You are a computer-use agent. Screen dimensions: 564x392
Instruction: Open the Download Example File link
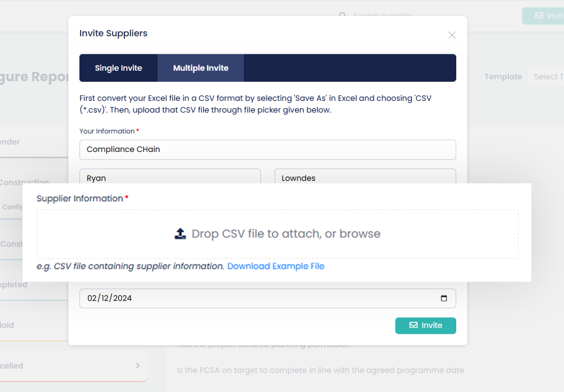[x=276, y=266]
